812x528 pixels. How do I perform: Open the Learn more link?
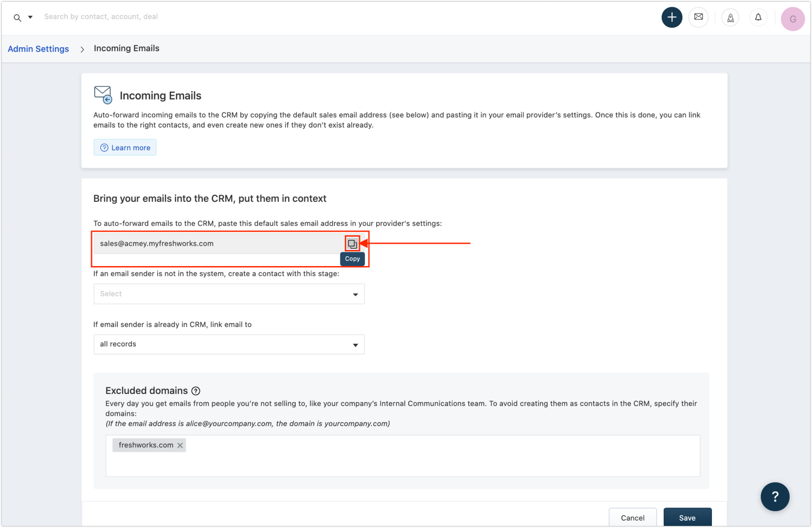125,147
